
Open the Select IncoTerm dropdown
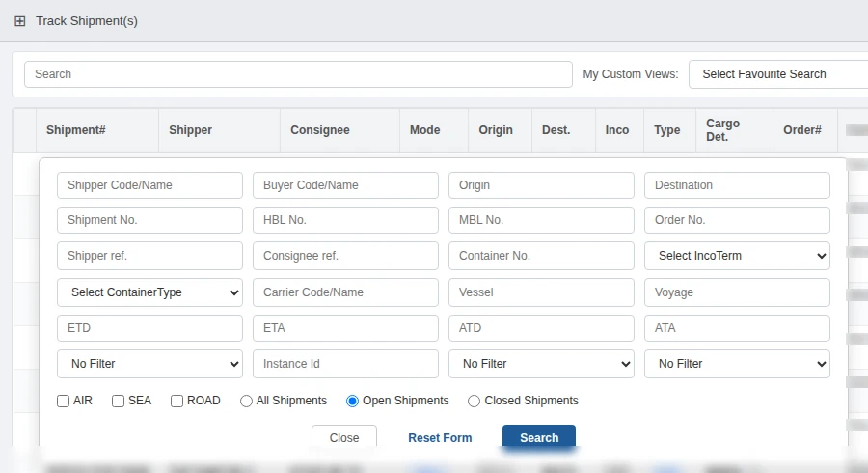(737, 256)
